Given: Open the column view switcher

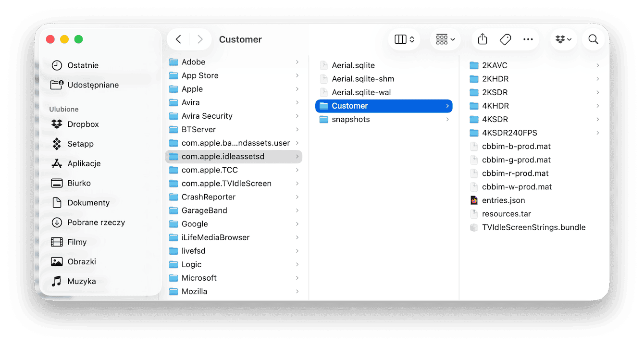Looking at the screenshot, I should tap(404, 39).
